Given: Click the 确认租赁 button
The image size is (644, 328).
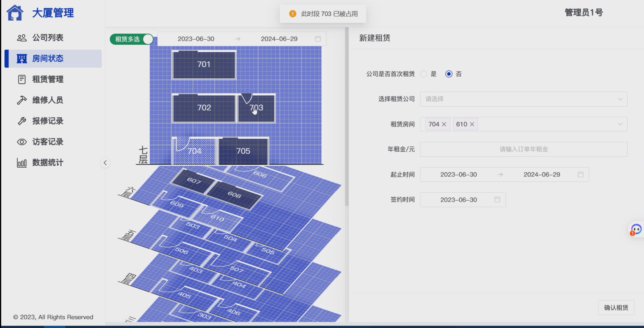Looking at the screenshot, I should click(616, 307).
